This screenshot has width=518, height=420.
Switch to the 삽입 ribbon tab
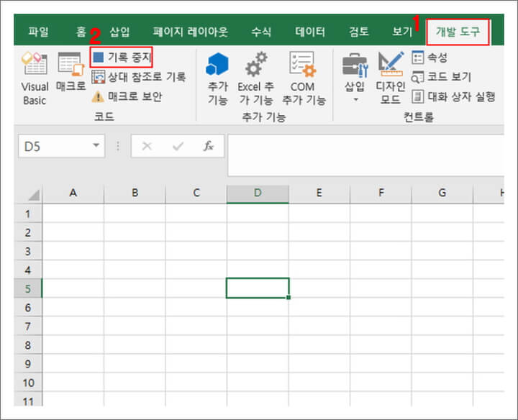[x=119, y=32]
